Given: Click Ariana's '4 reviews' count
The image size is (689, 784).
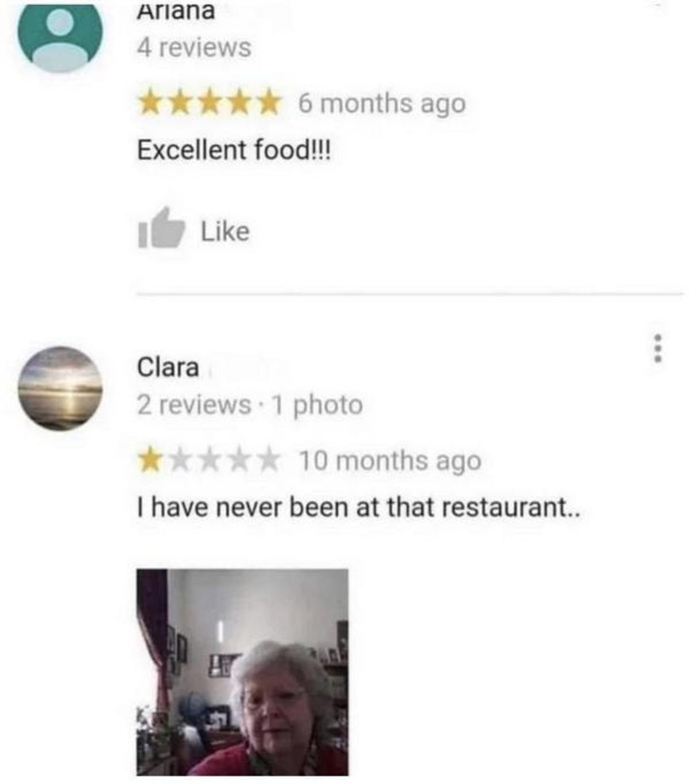Looking at the screenshot, I should coord(194,47).
